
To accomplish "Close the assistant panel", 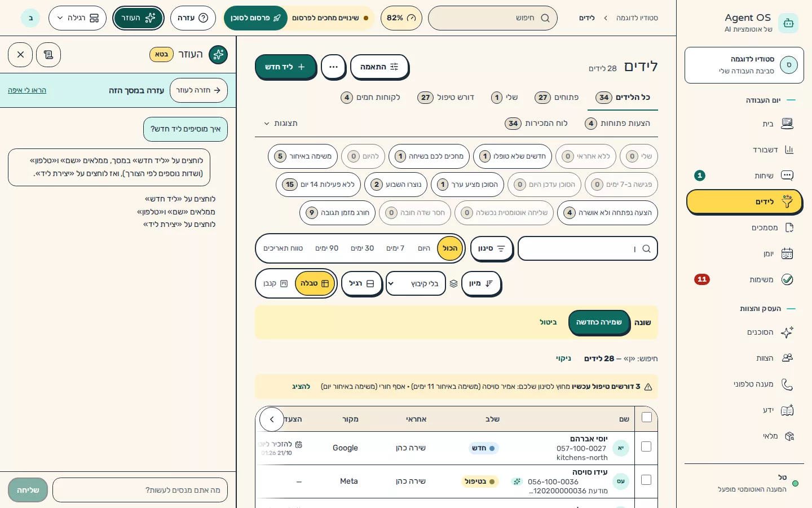I will point(20,55).
